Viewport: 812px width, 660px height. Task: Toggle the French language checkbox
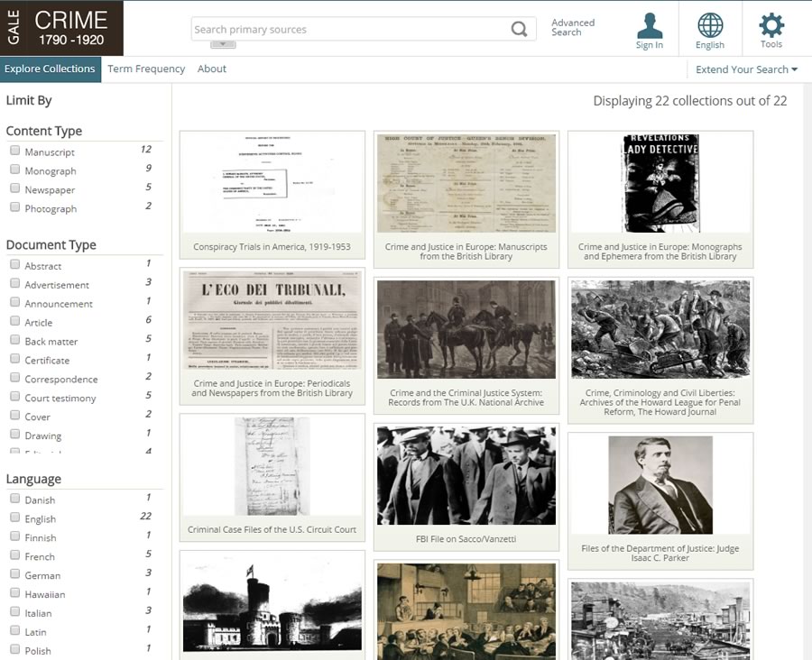click(15, 555)
